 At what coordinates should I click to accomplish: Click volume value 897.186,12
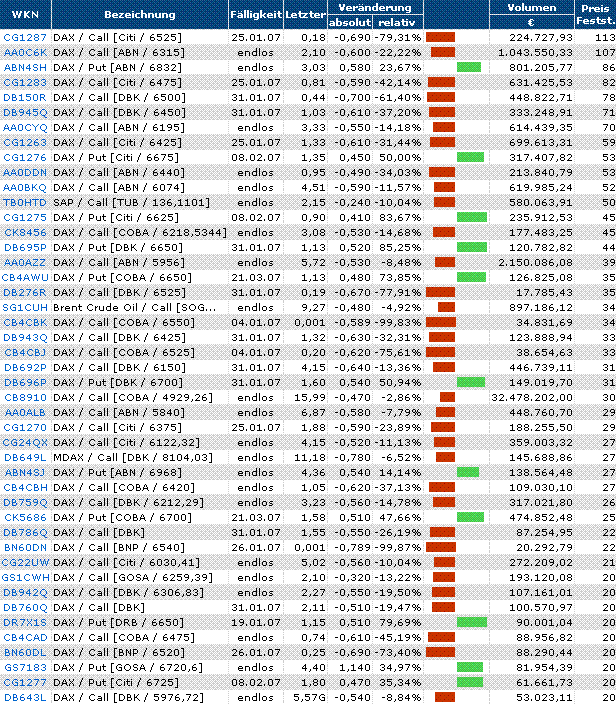(541, 308)
